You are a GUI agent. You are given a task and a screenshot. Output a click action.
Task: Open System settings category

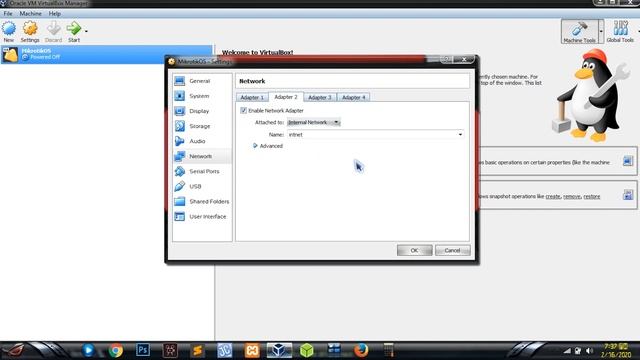point(202,96)
